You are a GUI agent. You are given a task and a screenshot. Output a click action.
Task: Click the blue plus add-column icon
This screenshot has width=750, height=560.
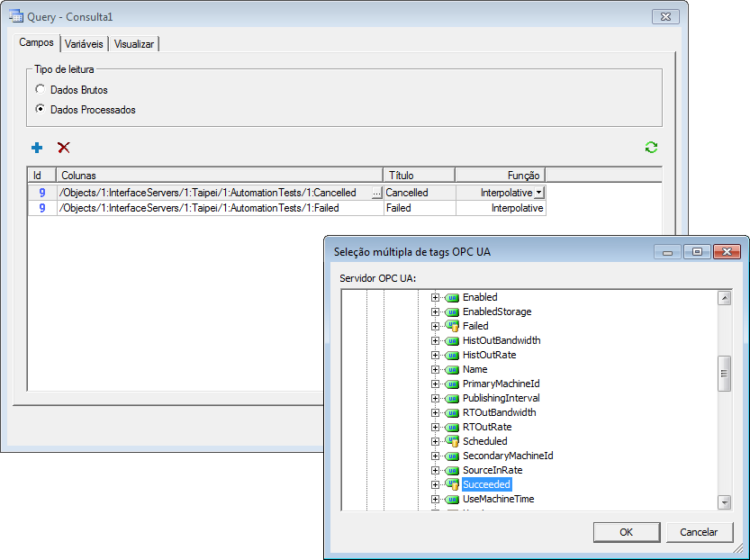(x=37, y=148)
